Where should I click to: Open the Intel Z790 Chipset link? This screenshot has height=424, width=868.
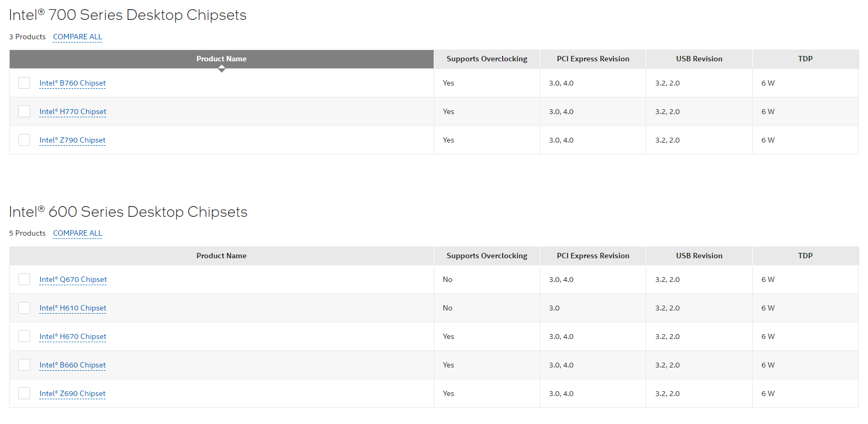pyautogui.click(x=73, y=140)
